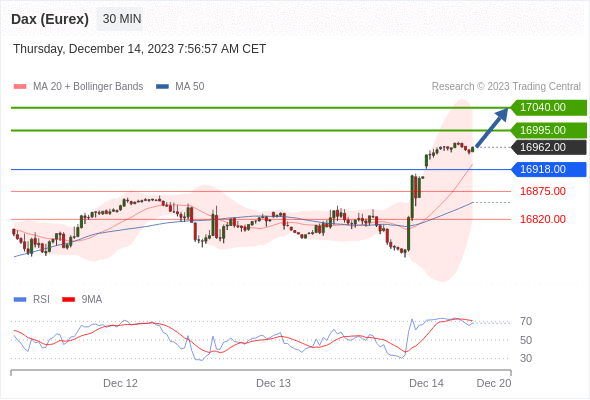
Task: Click the 16918.00 blue pivot tag
Action: click(549, 169)
